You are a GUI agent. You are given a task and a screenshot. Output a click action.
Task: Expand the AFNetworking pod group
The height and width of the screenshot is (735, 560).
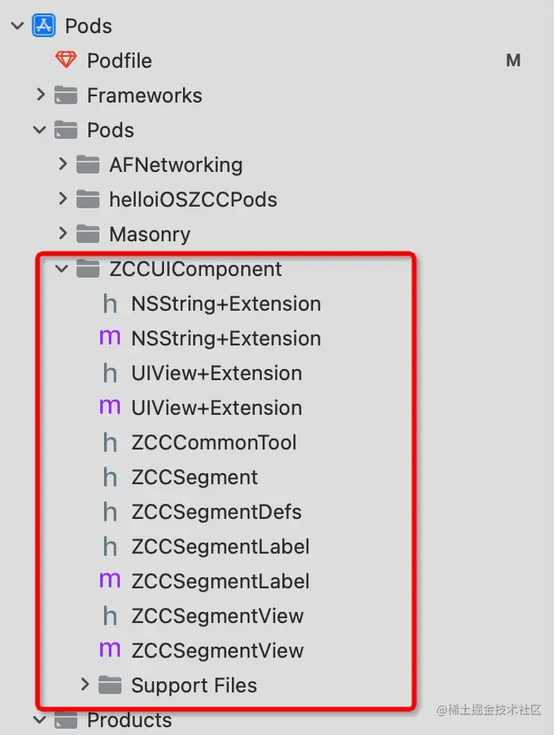(62, 165)
